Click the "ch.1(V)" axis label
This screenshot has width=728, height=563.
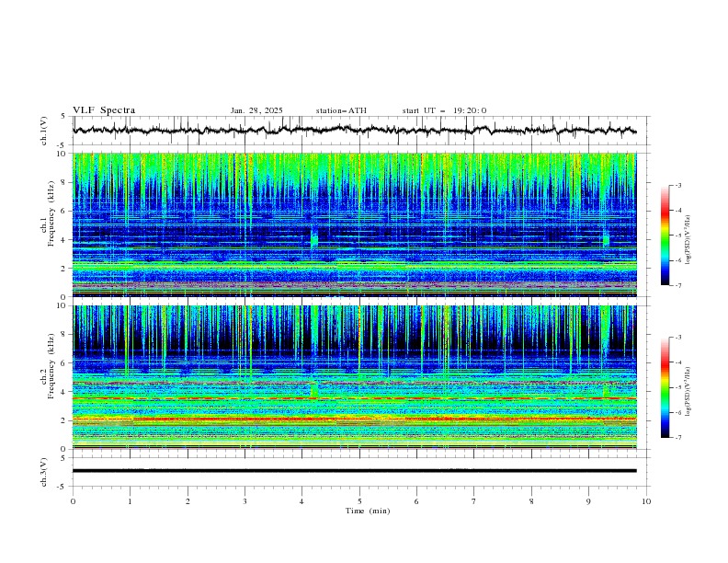pos(44,131)
